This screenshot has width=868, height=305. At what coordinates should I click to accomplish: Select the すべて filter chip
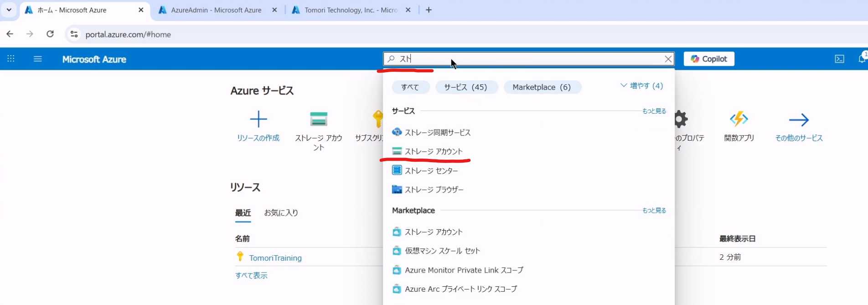[x=410, y=87]
